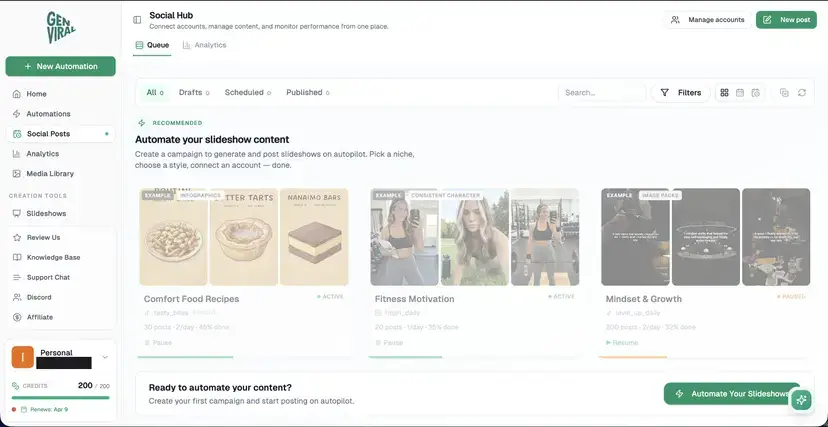Image resolution: width=828 pixels, height=427 pixels.
Task: Start a Support Chat
Action: pos(48,278)
